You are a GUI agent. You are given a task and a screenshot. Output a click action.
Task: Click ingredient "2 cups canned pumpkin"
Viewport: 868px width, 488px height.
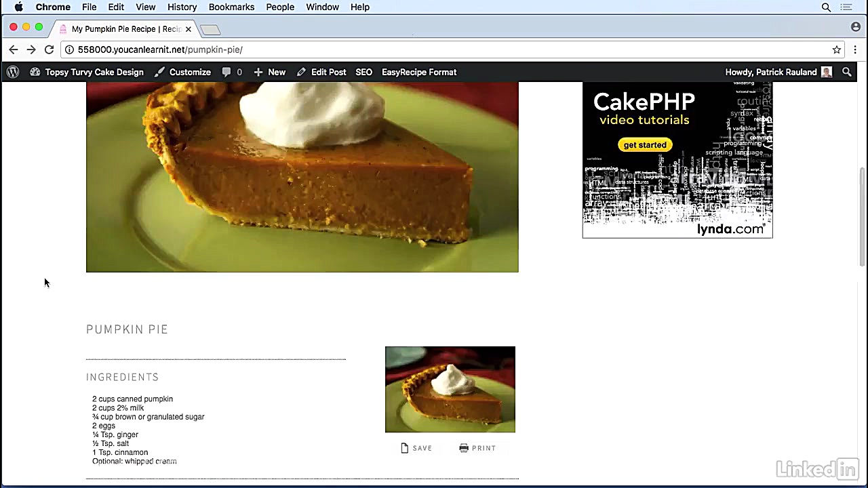pyautogui.click(x=132, y=399)
